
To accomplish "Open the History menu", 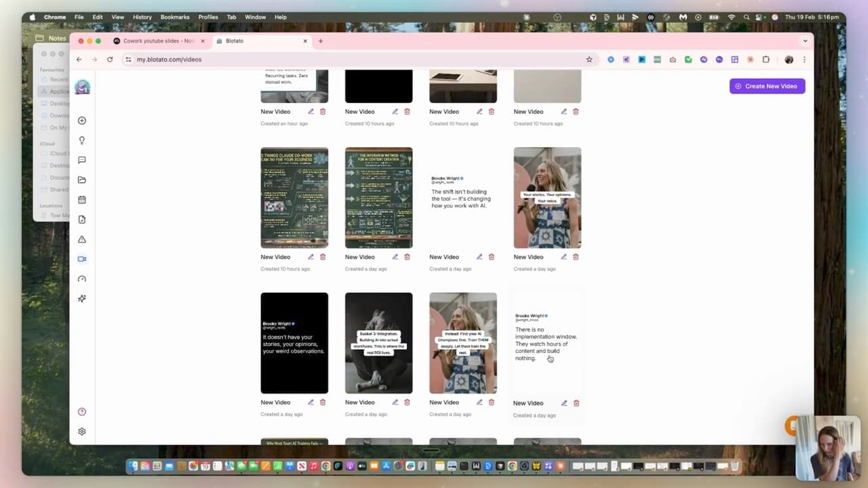I will 142,17.
